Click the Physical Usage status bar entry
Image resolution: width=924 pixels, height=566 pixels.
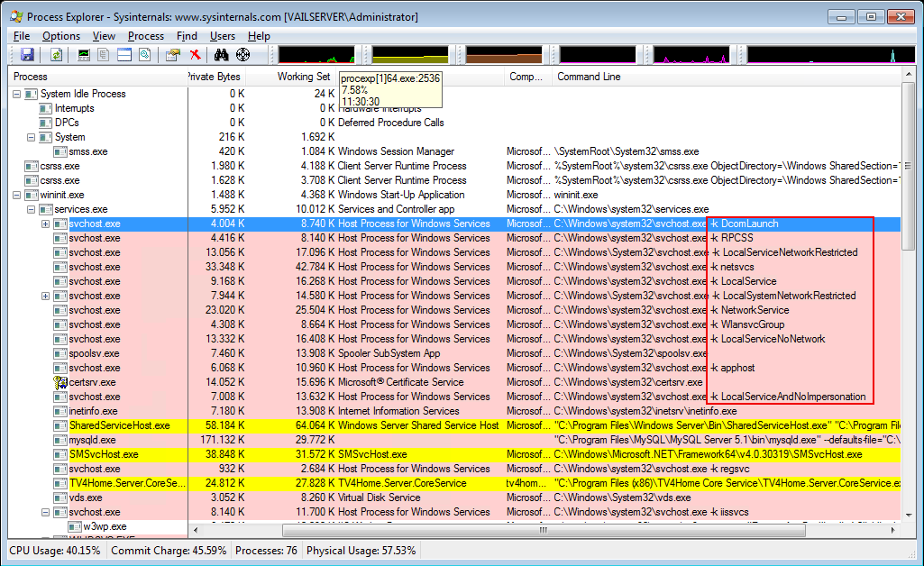(361, 551)
